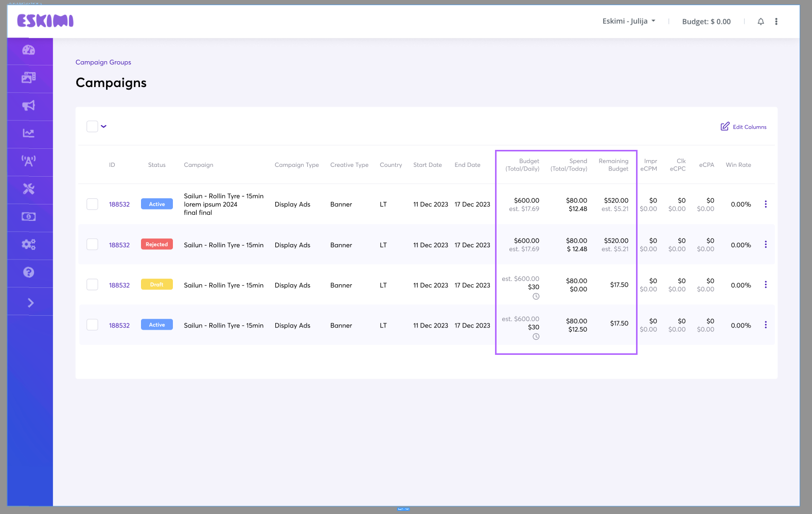Open ID 188532 link in Draft row

(x=119, y=285)
